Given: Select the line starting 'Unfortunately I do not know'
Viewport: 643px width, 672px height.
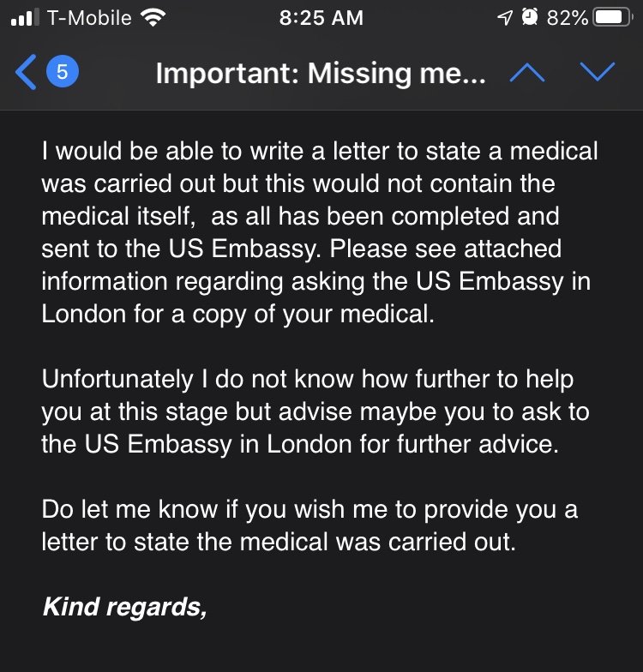Looking at the screenshot, I should pyautogui.click(x=307, y=379).
